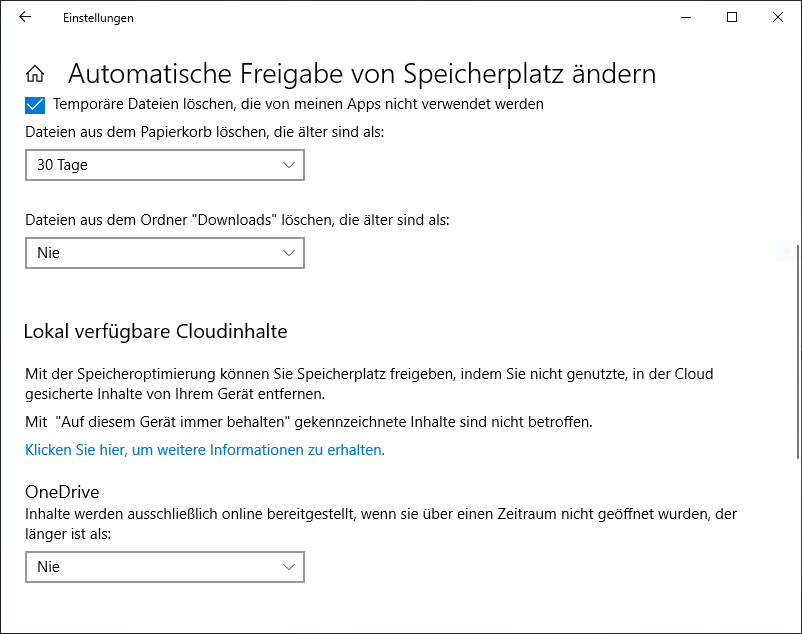
Task: Open the Downloads 'Nie' dropdown
Action: pos(164,253)
